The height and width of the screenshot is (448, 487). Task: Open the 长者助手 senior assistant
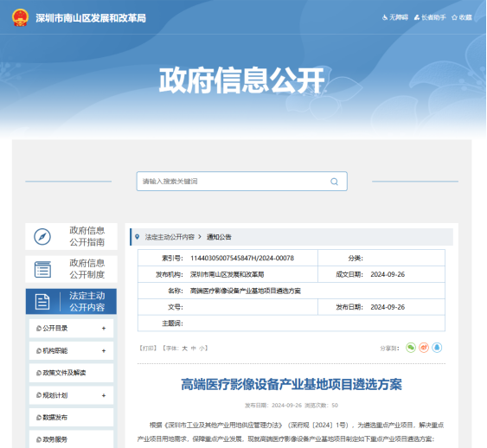point(430,17)
